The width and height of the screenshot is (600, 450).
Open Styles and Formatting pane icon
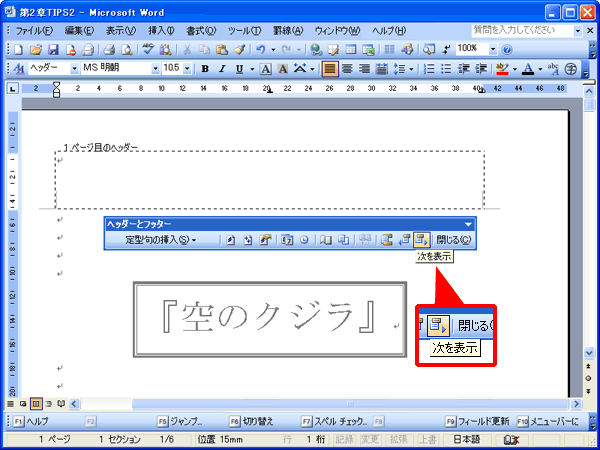point(18,69)
